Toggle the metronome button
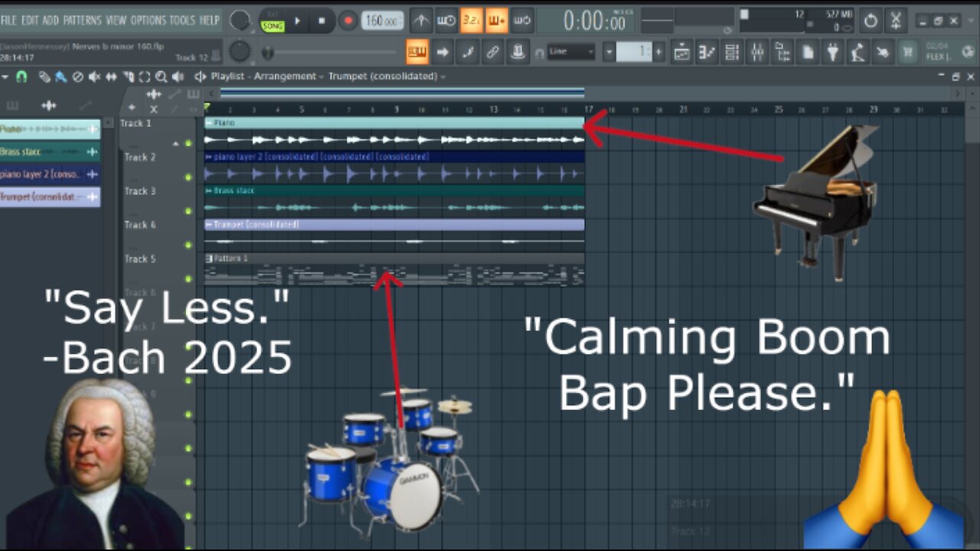Screen dimensions: 980x551 [x=421, y=21]
